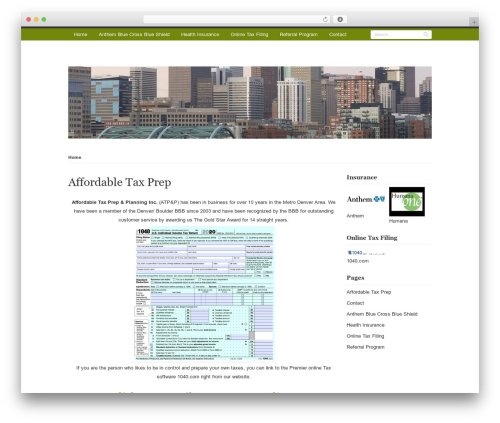Image resolution: width=500 pixels, height=423 pixels.
Task: Open Referral Program in navigation bar
Action: [x=299, y=34]
